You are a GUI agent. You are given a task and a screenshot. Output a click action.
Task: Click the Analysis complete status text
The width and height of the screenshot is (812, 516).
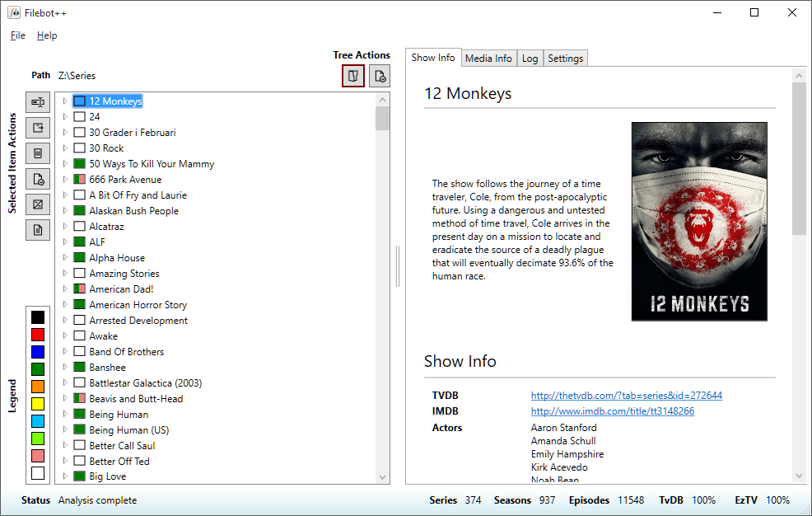click(x=97, y=500)
